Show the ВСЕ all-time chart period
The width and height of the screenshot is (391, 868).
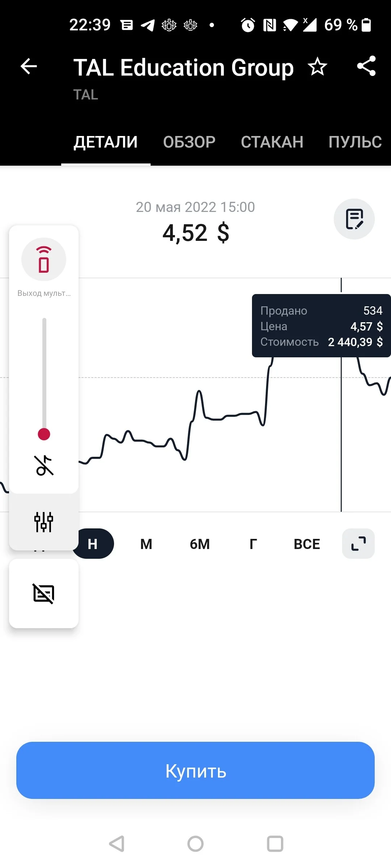coord(307,544)
